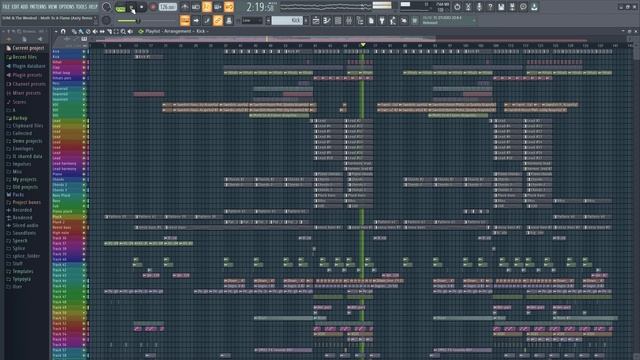The width and height of the screenshot is (640, 360).
Task: Open the TOOLS menu
Action: coord(82,7)
